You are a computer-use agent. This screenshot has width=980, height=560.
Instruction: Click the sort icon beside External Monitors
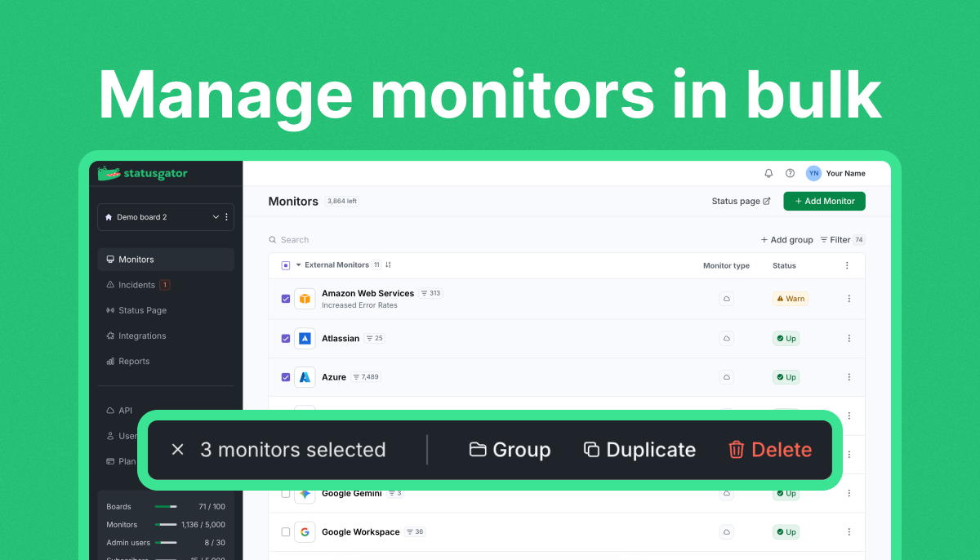pyautogui.click(x=389, y=265)
